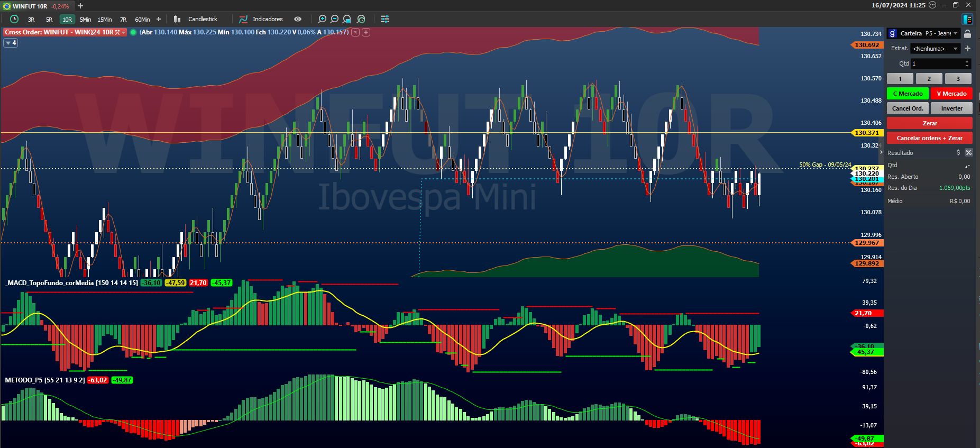
Task: Open the Indicadores menu
Action: pyautogui.click(x=268, y=19)
